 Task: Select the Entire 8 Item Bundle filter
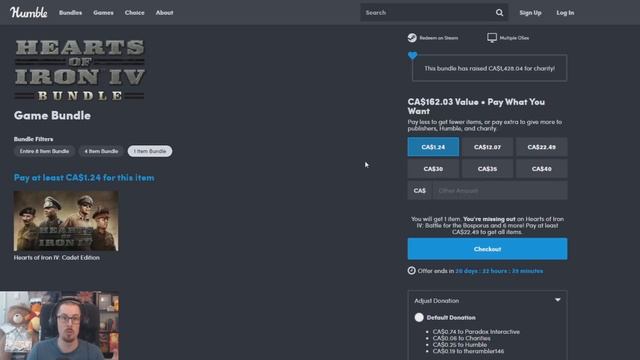click(44, 151)
